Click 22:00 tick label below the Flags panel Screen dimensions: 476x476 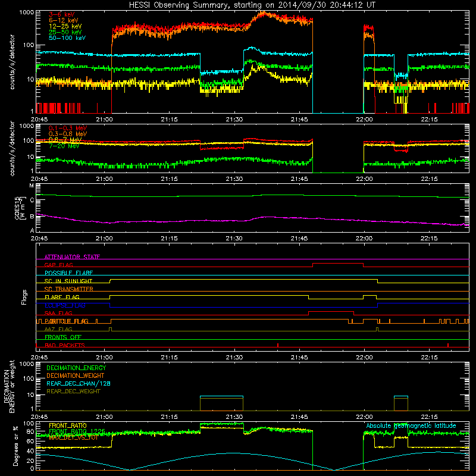point(364,358)
